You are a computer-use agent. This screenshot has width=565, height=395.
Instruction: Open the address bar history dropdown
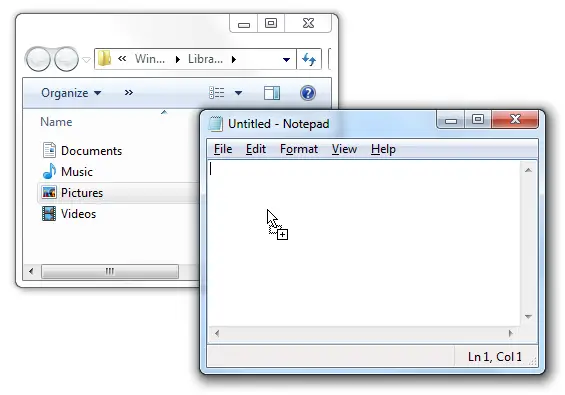click(x=286, y=59)
